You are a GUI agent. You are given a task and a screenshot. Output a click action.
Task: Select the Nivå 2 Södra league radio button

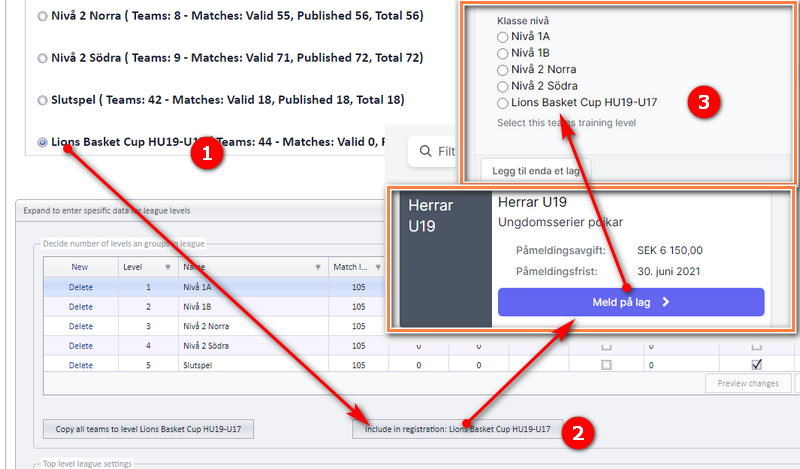(x=42, y=58)
